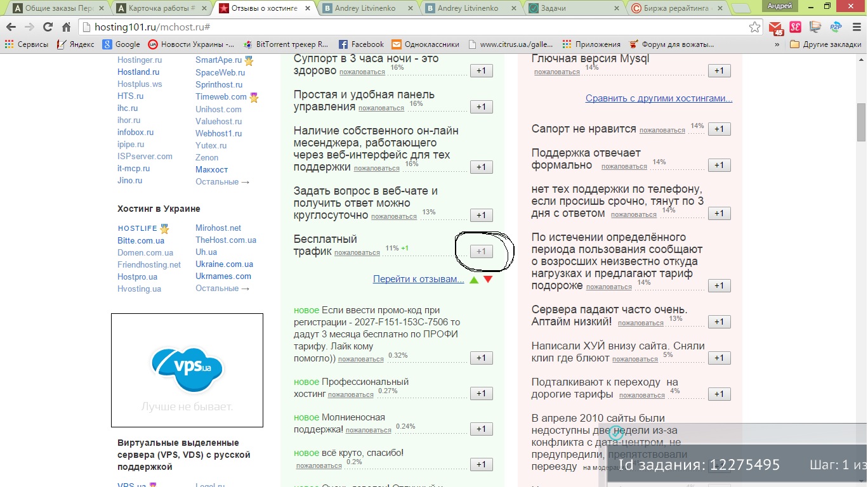Open the Приложения bookmark
Image resolution: width=868 pixels, height=487 pixels.
[x=591, y=44]
